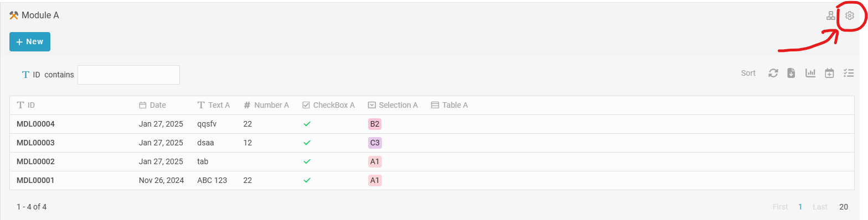Click the pink B2 selection tag

pyautogui.click(x=375, y=124)
